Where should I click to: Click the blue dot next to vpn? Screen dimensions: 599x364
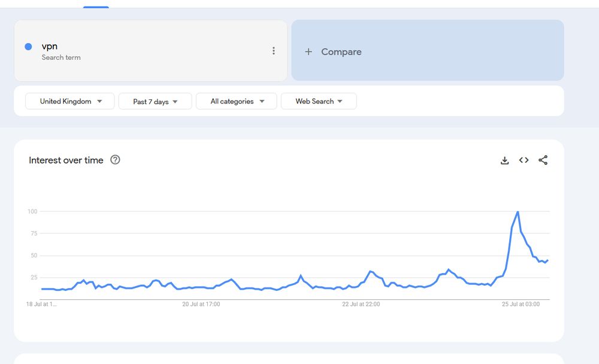tap(28, 47)
